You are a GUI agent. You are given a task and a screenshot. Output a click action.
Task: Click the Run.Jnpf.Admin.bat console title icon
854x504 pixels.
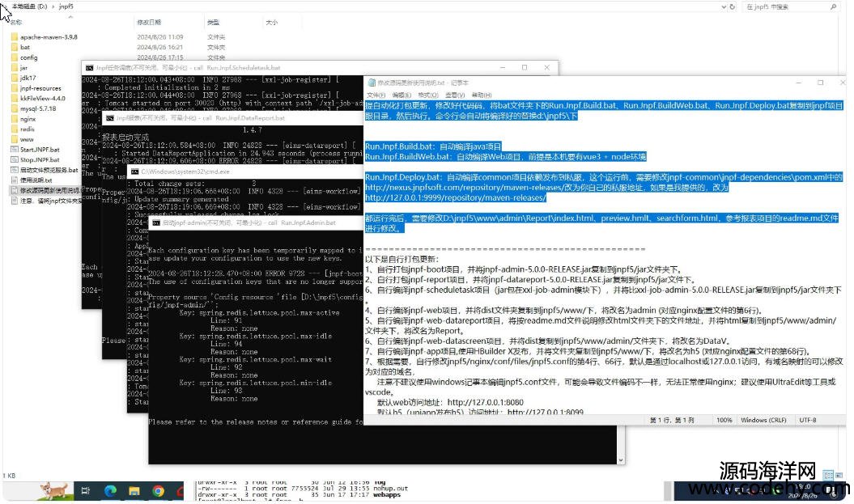tap(155, 223)
